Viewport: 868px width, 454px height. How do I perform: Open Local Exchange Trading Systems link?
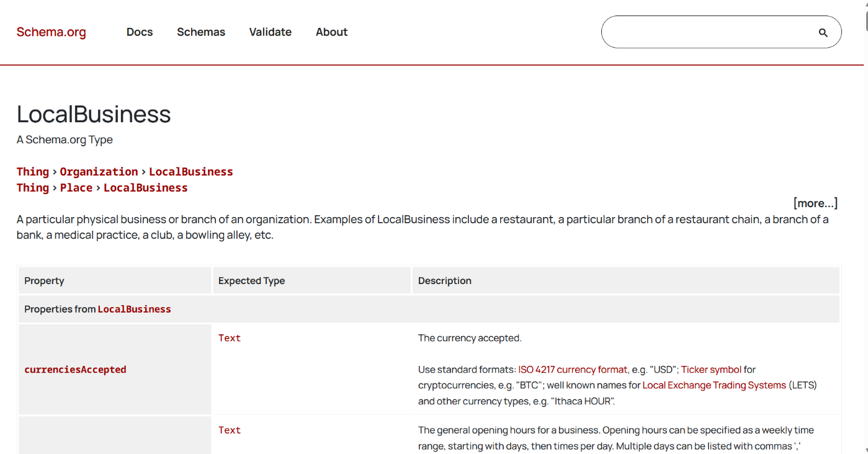point(714,385)
